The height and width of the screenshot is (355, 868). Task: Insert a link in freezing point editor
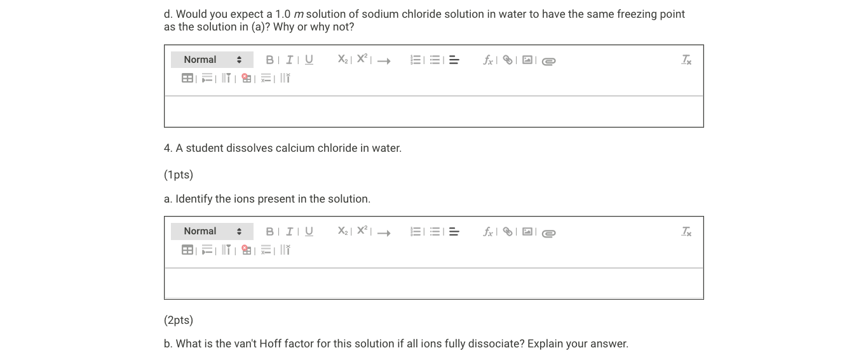(x=508, y=60)
